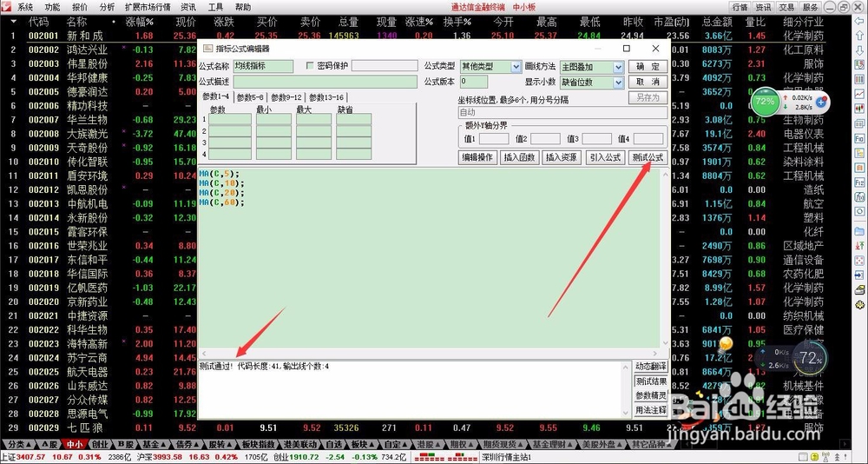Open the 显示小数 dropdown
This screenshot has height=464, width=868.
618,83
